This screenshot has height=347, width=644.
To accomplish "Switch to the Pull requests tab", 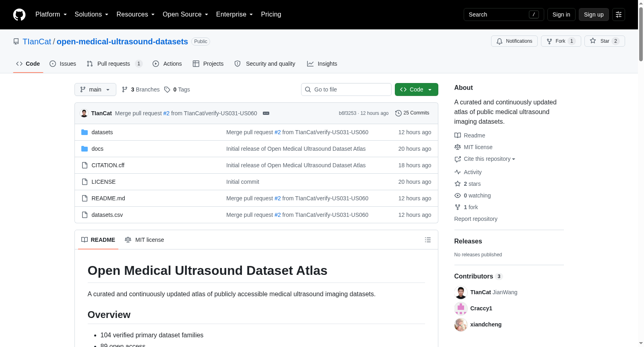I will coord(115,64).
